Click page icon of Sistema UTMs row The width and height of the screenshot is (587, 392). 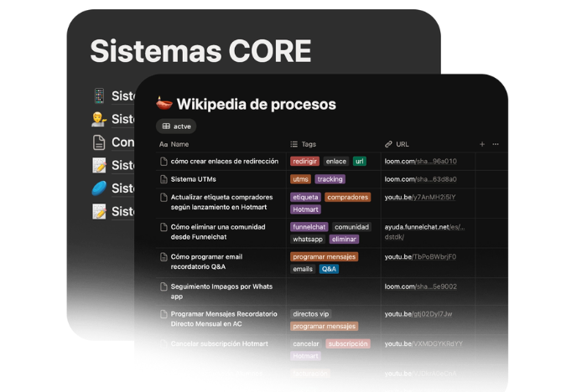pyautogui.click(x=164, y=179)
